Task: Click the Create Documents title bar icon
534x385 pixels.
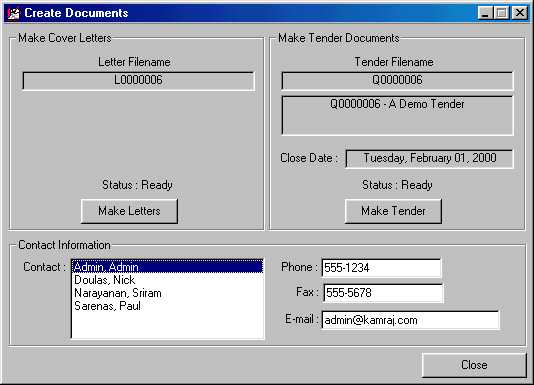Action: pyautogui.click(x=14, y=13)
